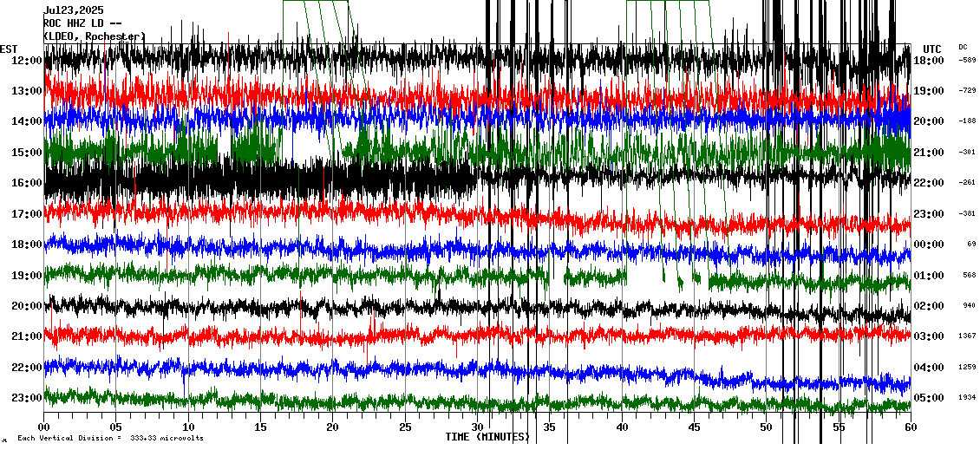Screen dimensions: 980x450
Task: Click the TIME (MINUTES) axis title
Action: [x=487, y=437]
